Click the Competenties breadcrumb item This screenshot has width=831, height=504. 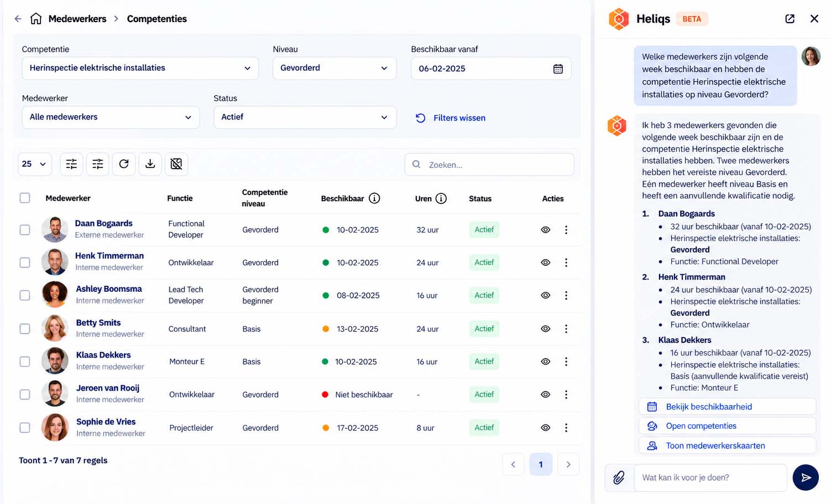coord(157,19)
